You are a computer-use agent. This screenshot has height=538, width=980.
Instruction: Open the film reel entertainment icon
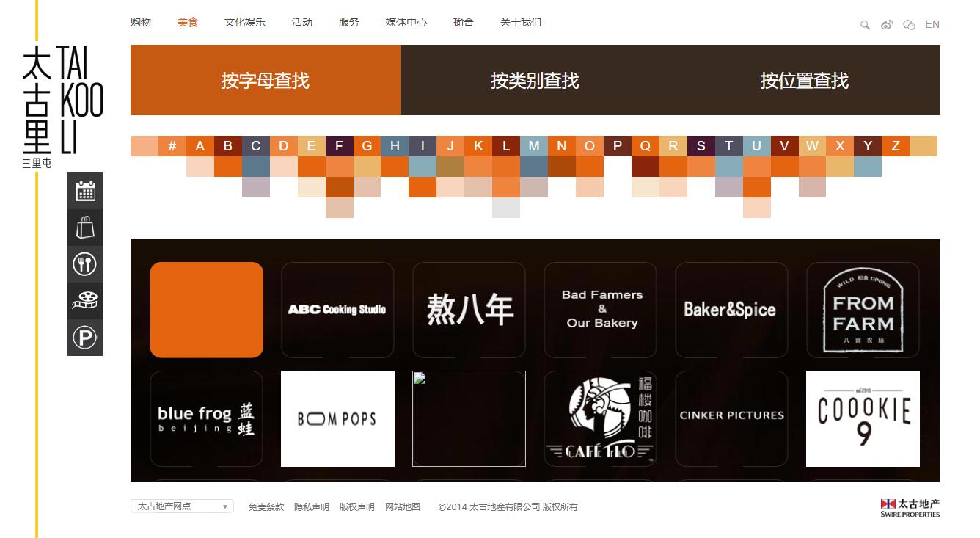coord(85,301)
